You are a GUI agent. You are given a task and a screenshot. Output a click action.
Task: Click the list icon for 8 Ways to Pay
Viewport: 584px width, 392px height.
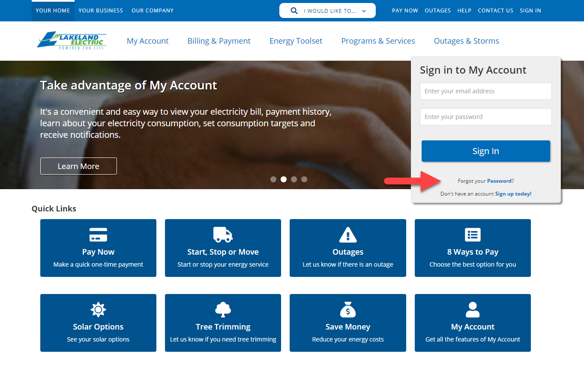tap(473, 235)
